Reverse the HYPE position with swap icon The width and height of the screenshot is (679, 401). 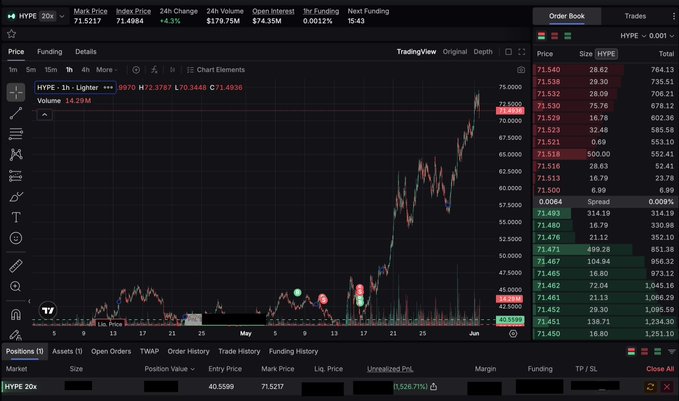650,387
